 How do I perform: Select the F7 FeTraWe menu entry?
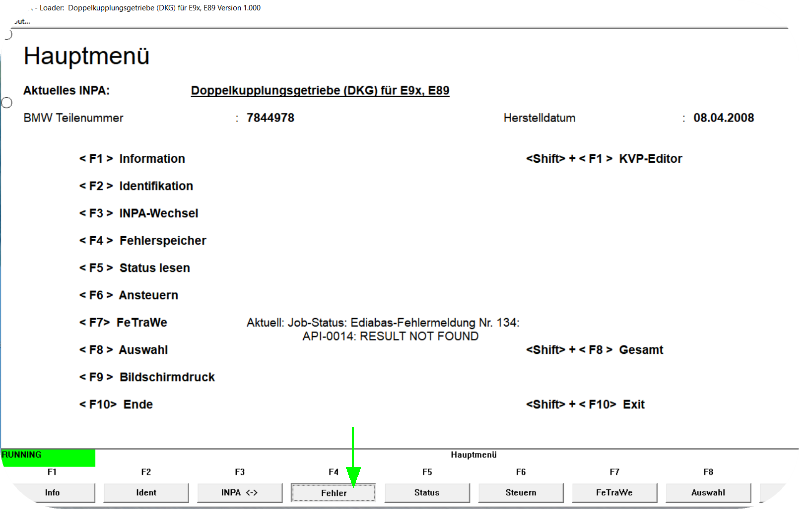123,323
